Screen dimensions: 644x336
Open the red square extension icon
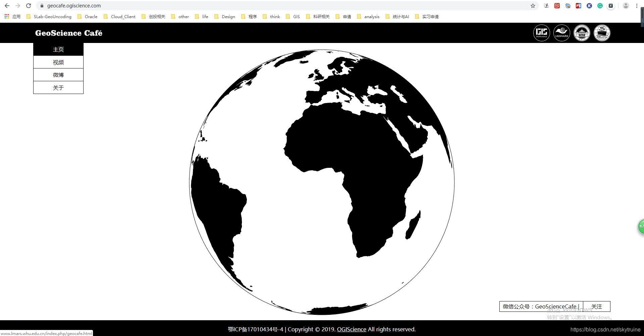[x=557, y=6]
